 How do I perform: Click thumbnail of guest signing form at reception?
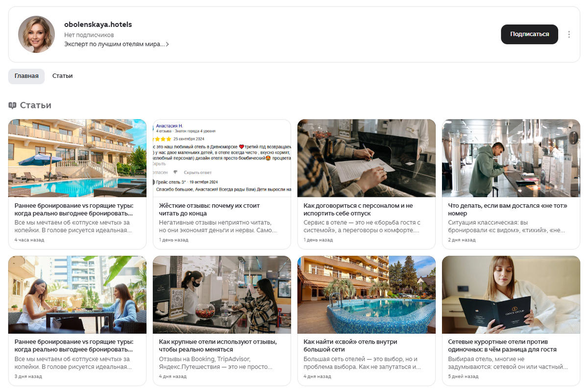pyautogui.click(x=367, y=158)
